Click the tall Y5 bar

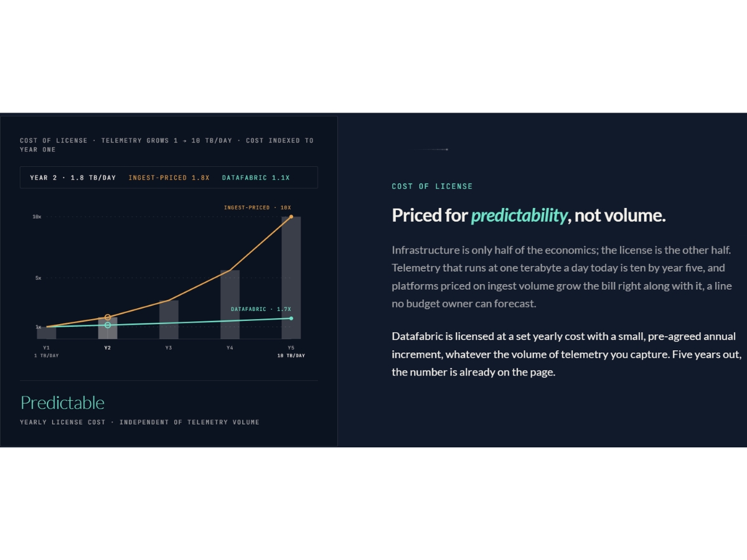pos(291,278)
